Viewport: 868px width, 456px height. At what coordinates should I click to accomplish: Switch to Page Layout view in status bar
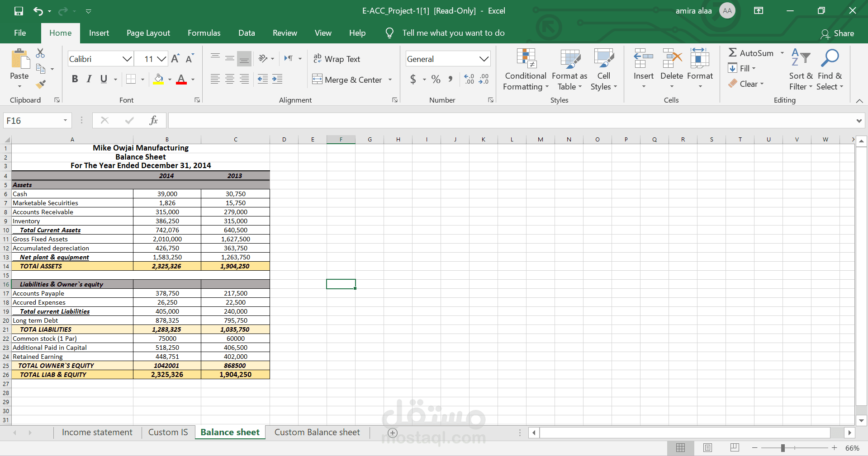click(x=708, y=447)
